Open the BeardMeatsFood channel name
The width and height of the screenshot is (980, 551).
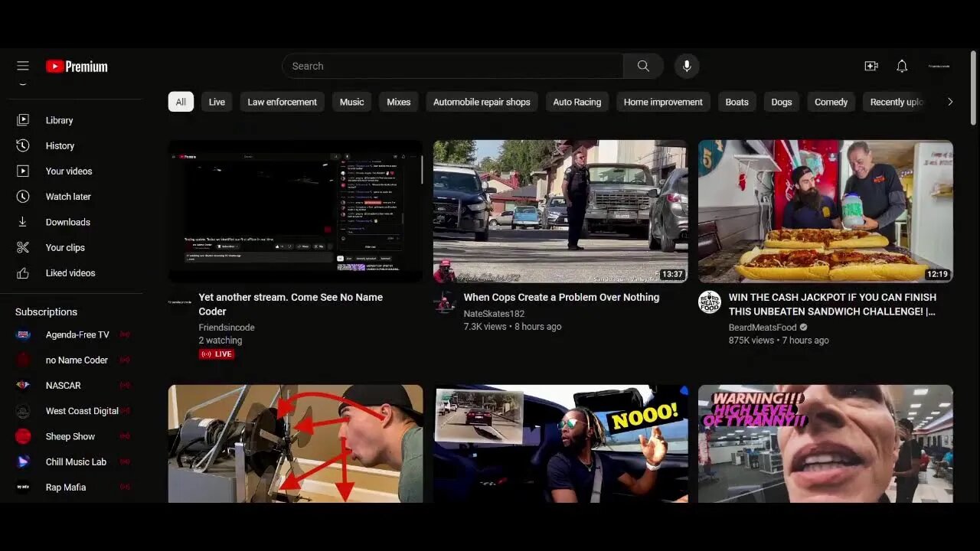763,328
